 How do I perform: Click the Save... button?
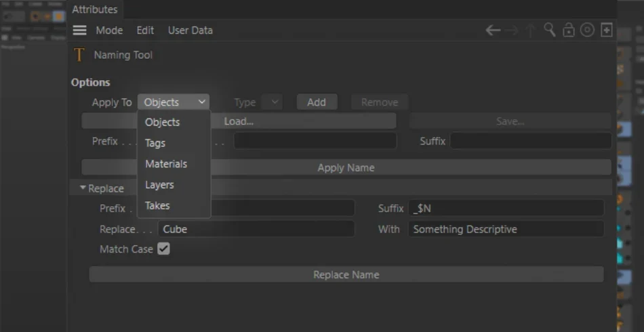click(x=510, y=121)
